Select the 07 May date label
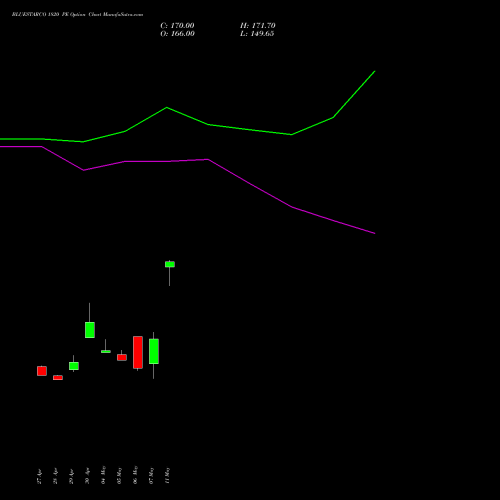The height and width of the screenshot is (500, 500). coord(151,475)
